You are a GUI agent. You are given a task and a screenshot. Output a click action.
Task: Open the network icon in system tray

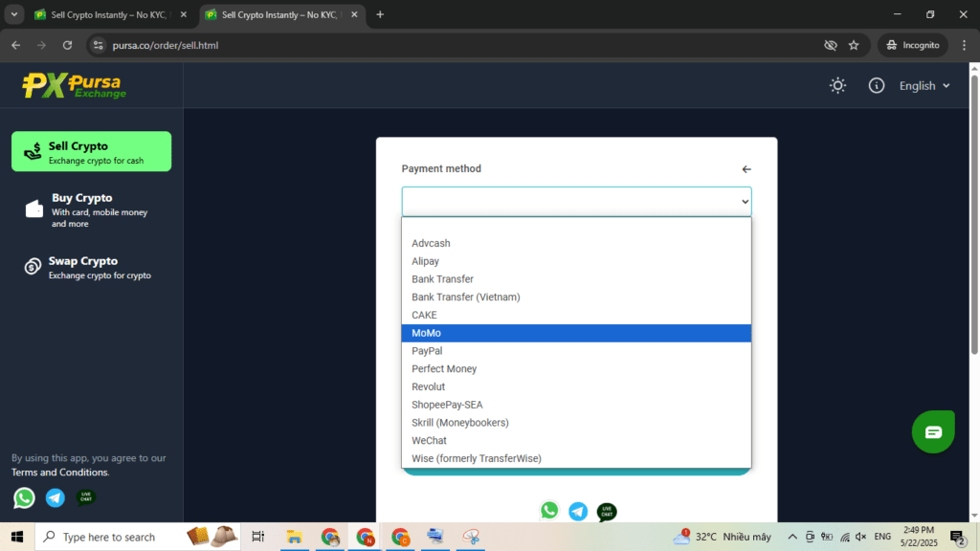point(844,537)
